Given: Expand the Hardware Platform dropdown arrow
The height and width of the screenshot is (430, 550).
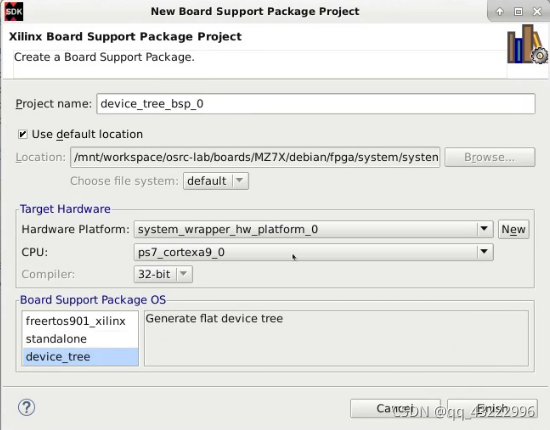Looking at the screenshot, I should pos(484,229).
